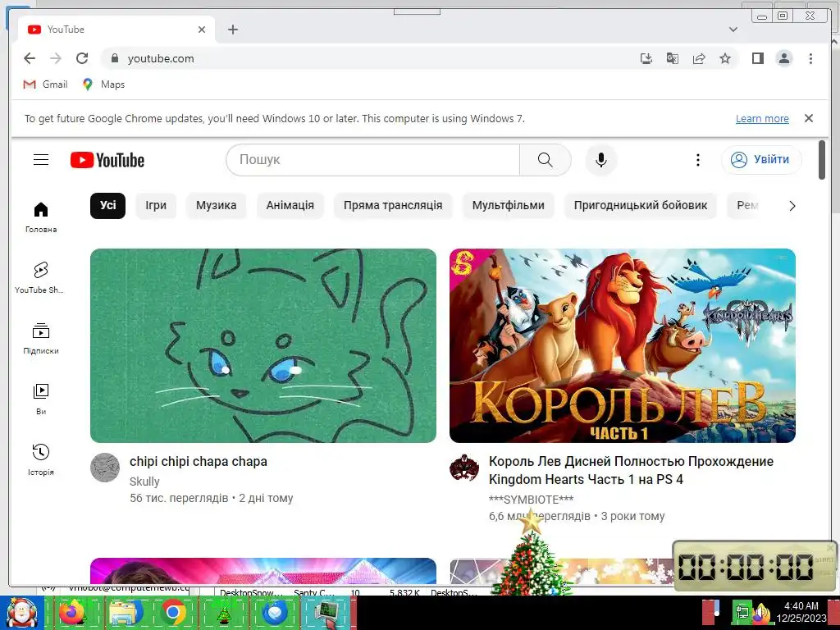Select the Ігри chip
This screenshot has height=630, width=840.
pos(156,206)
